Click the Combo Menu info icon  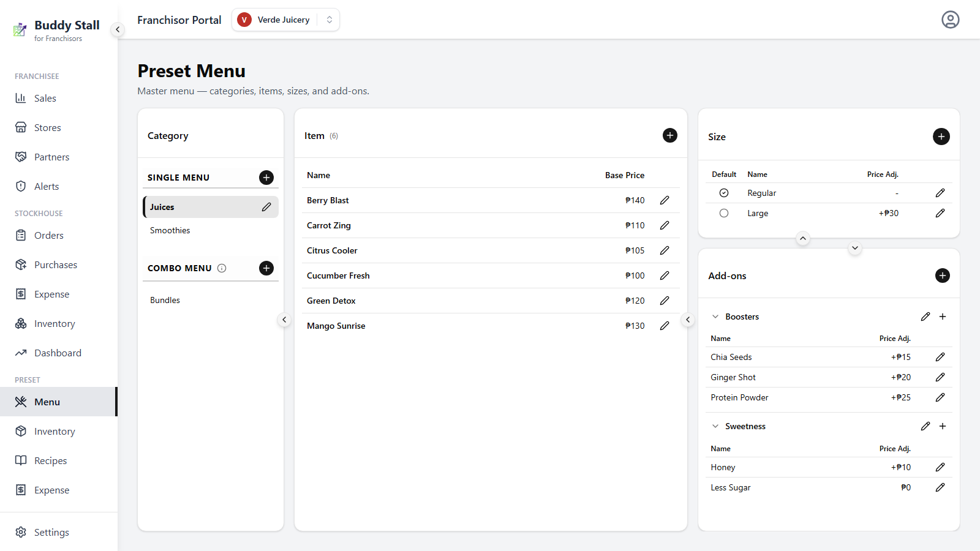pyautogui.click(x=222, y=268)
